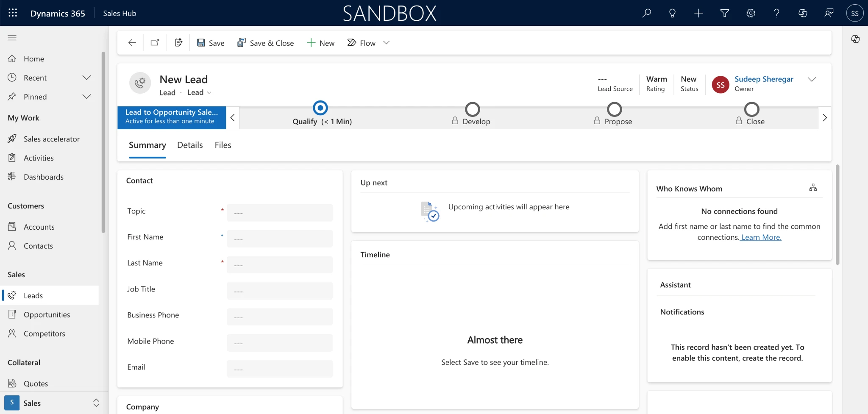Switch to the Details tab
868x414 pixels.
(x=190, y=145)
